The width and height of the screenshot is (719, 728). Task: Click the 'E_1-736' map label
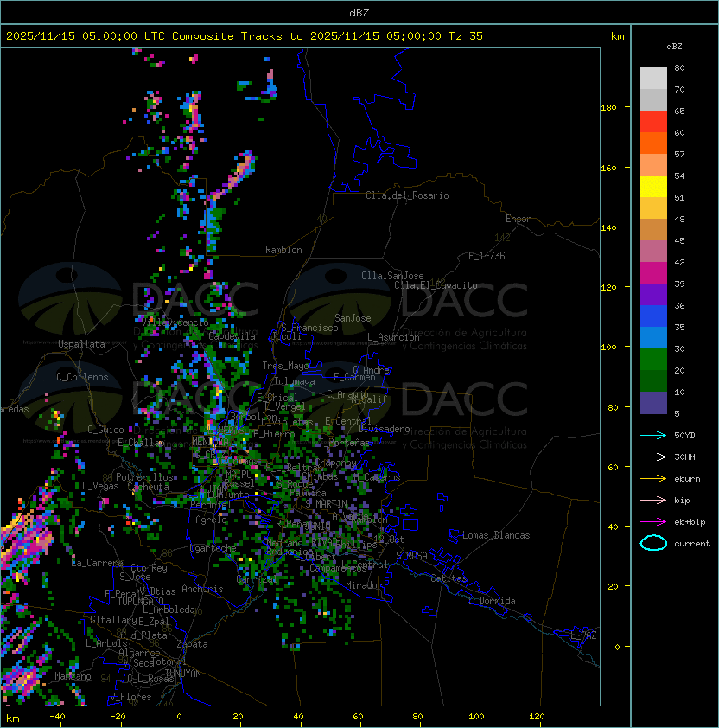pos(487,256)
